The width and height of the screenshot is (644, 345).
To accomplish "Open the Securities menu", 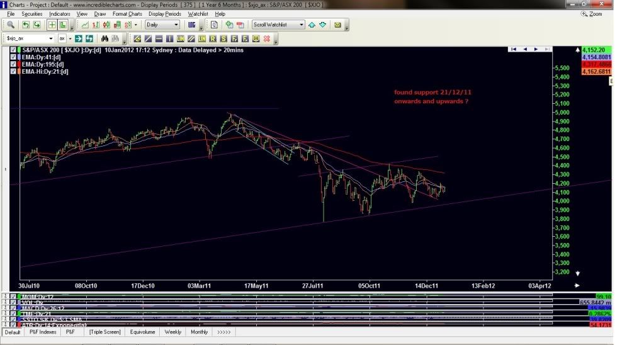I will pos(31,14).
